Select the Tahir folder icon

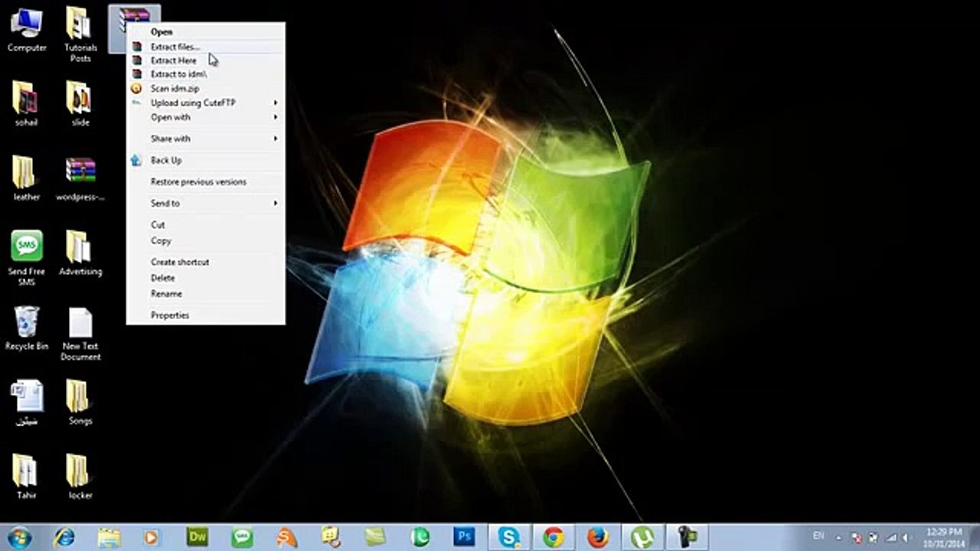point(26,477)
